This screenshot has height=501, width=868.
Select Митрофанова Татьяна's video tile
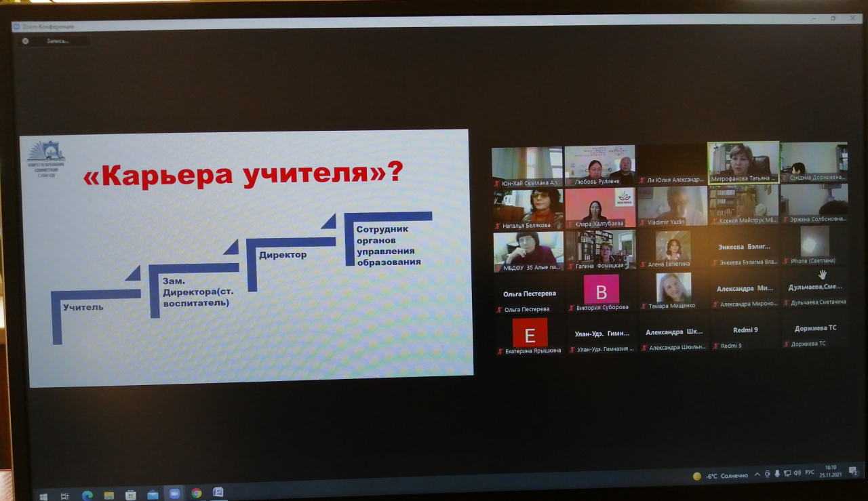click(x=743, y=163)
